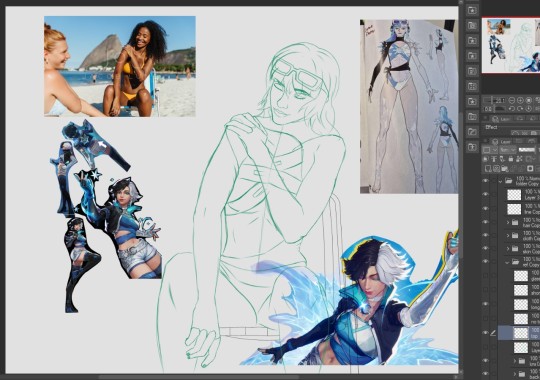The image size is (540, 380).
Task: Show the hidden glasses layer
Action: 486,276
